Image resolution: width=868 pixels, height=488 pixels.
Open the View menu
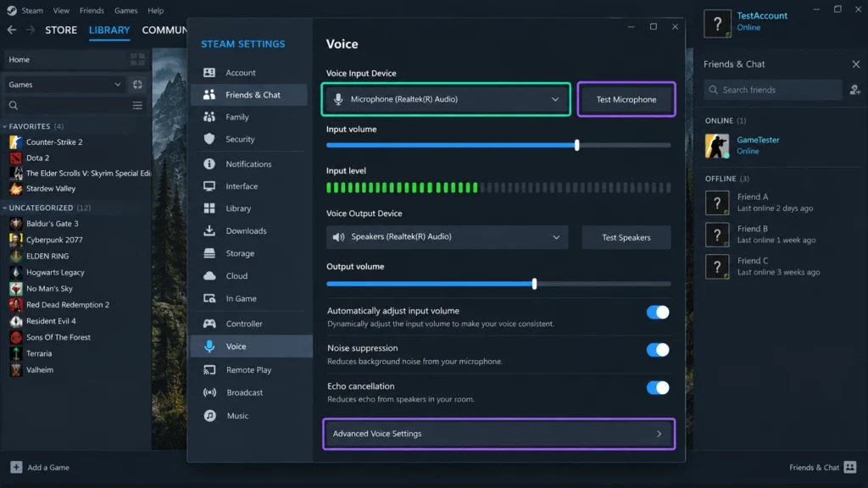tap(61, 10)
